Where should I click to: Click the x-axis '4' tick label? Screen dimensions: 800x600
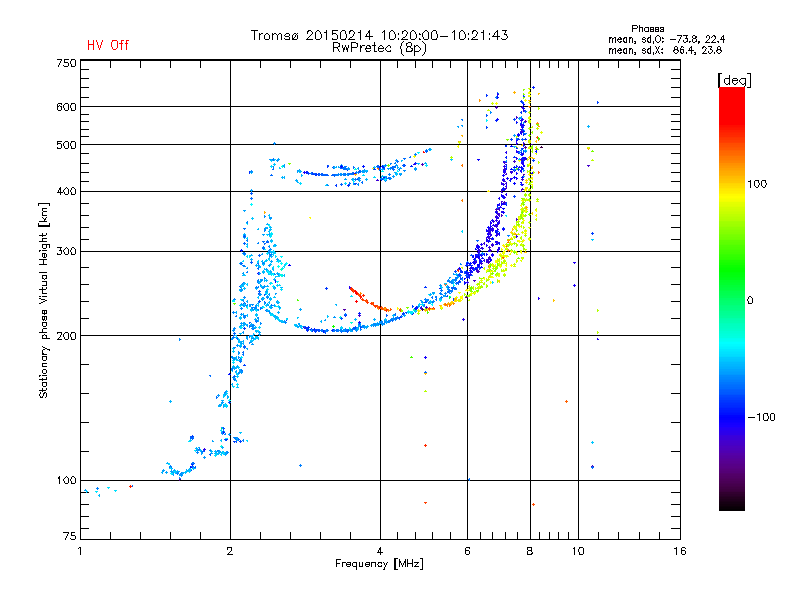coord(380,551)
